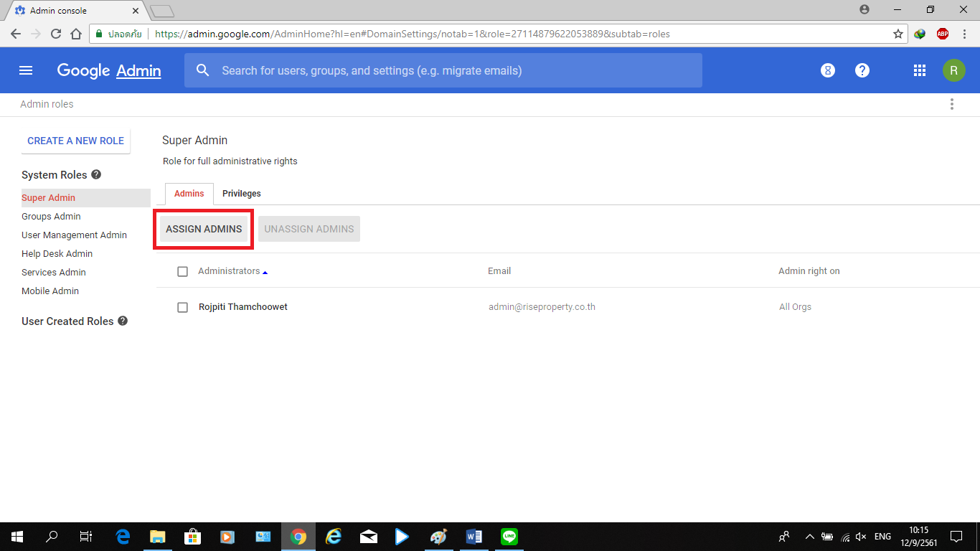Viewport: 980px width, 551px height.
Task: Open the green R account avatar
Action: coord(953,70)
